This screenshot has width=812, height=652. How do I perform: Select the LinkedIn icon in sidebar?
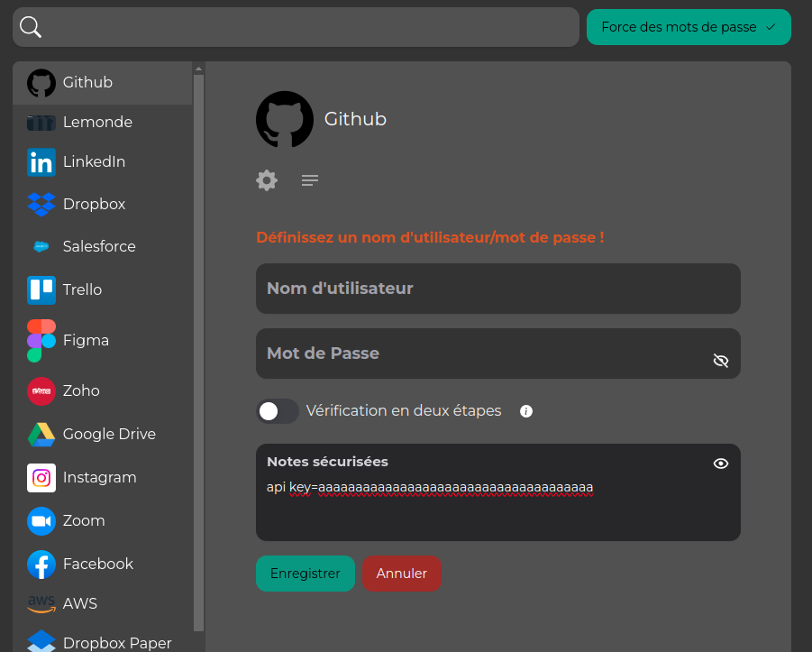(41, 162)
